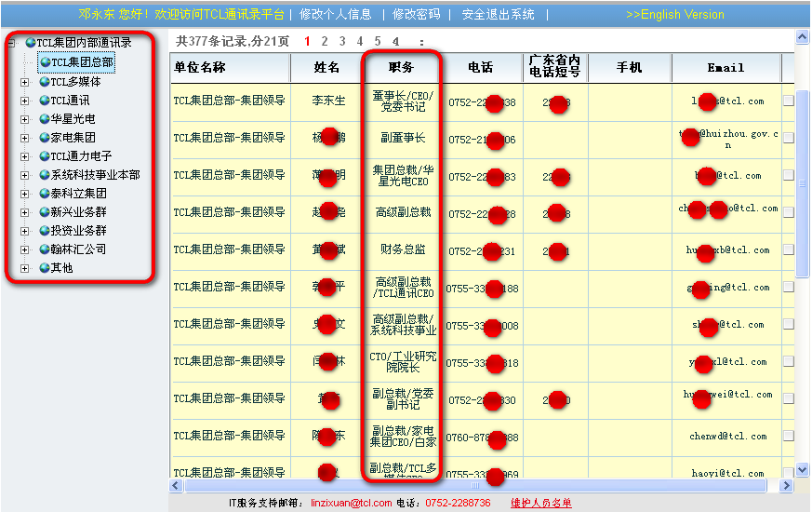Choose 安全退出系统 to log out
Screen dimensions: 812x512
499,15
